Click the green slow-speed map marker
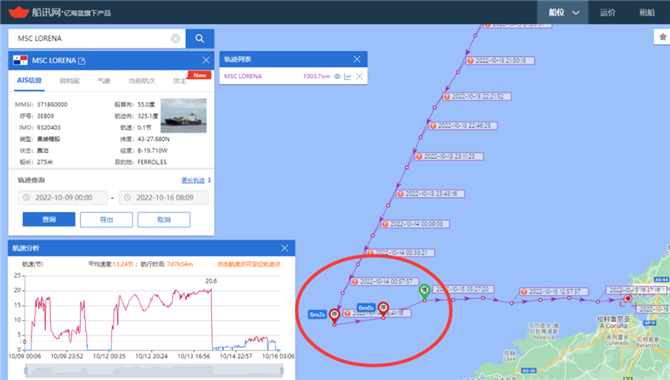 click(x=424, y=292)
